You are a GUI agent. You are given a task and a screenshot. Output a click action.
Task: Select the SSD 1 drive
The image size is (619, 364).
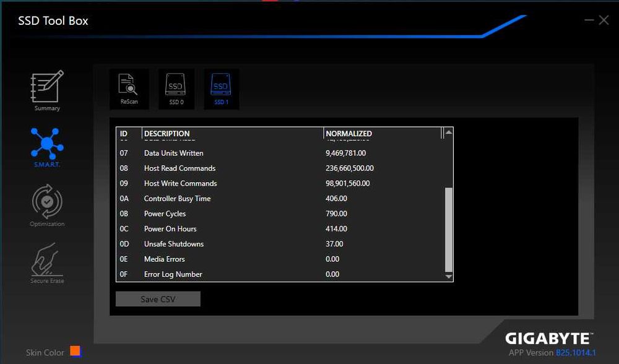221,89
